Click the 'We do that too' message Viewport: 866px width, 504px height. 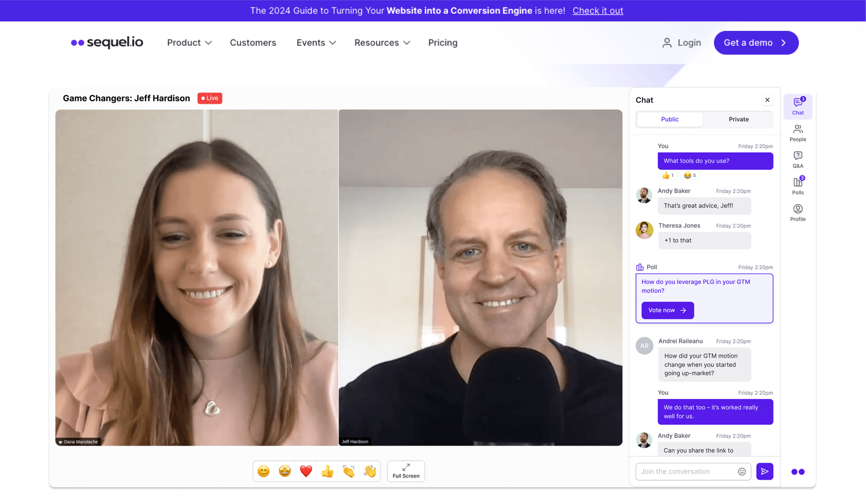(715, 412)
